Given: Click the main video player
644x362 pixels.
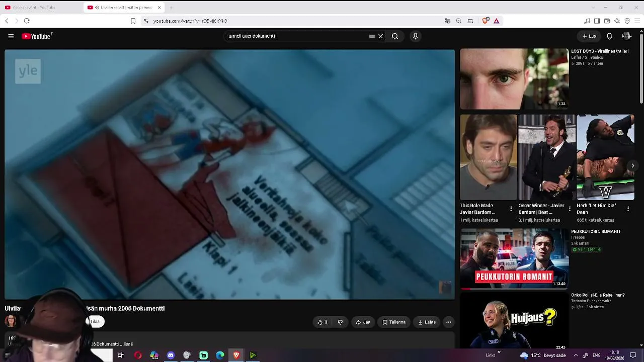Looking at the screenshot, I should coord(230,174).
